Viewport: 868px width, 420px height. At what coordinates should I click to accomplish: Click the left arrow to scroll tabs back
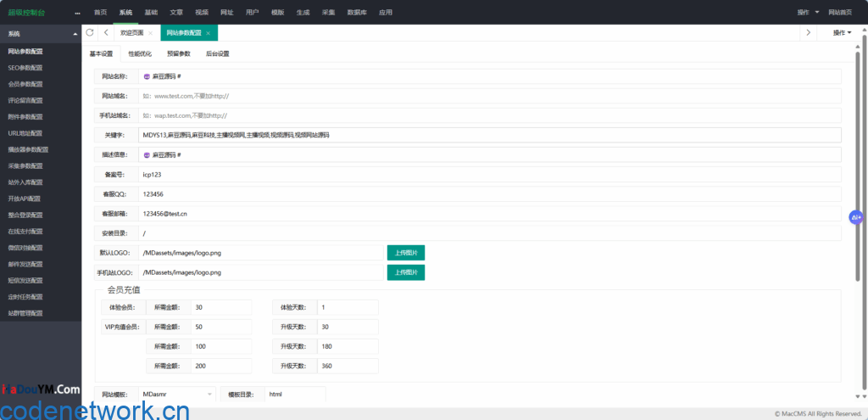(106, 33)
